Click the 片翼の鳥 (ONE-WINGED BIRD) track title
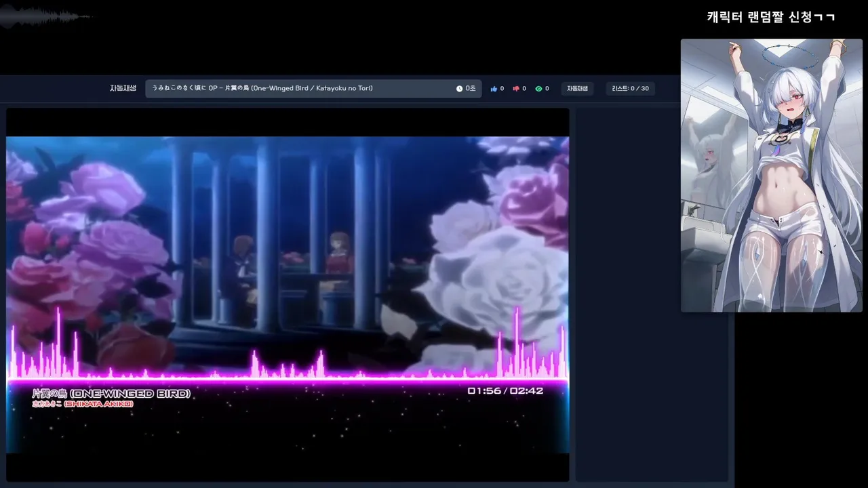 (111, 393)
